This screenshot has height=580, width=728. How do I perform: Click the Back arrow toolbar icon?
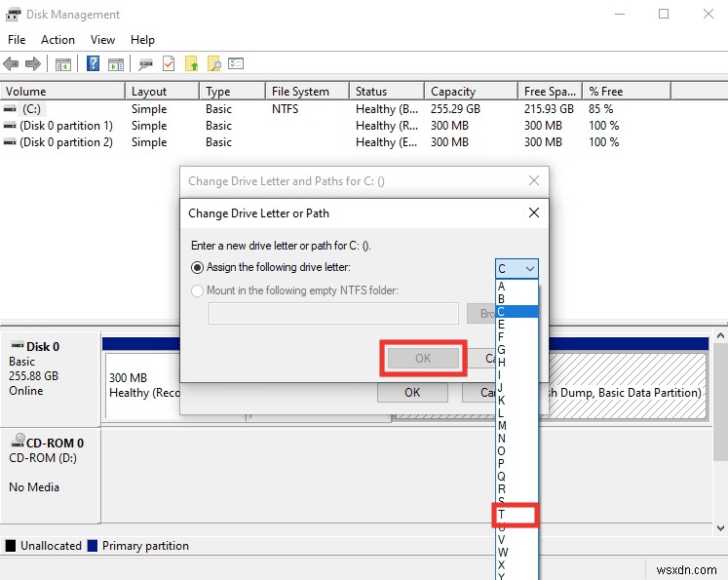[x=11, y=63]
